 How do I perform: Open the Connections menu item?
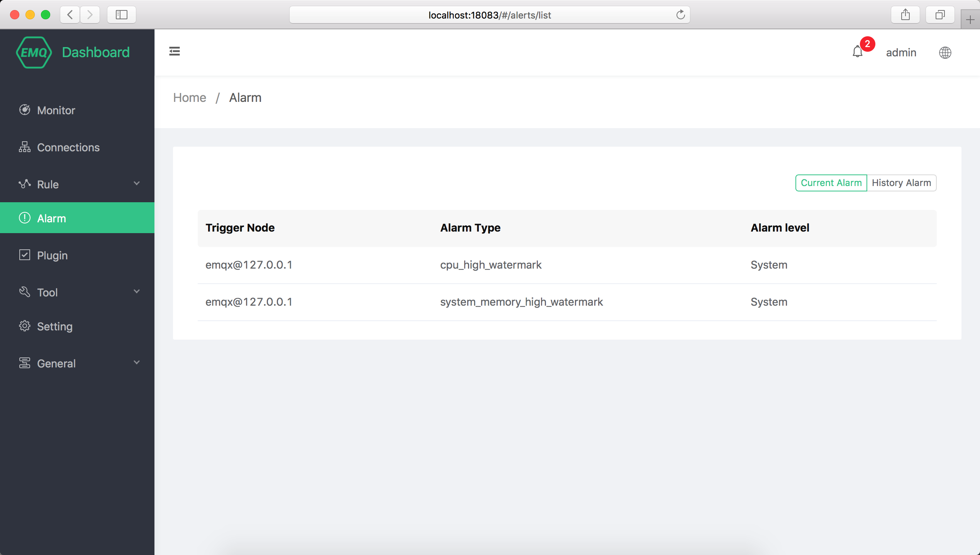77,147
